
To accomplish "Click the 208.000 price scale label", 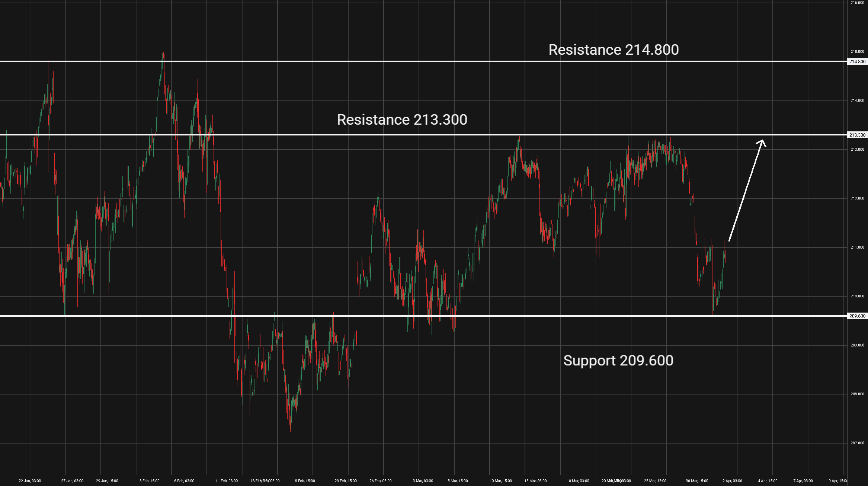I will pos(857,394).
